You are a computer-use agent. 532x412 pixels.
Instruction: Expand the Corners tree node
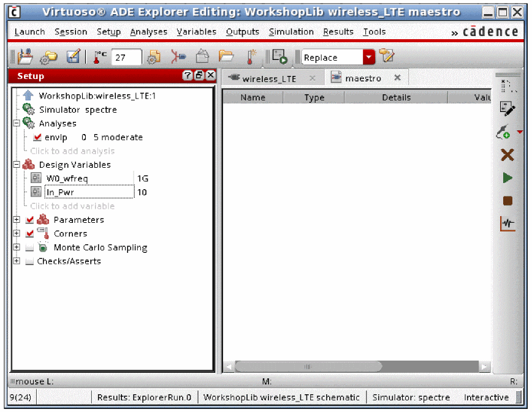[x=17, y=233]
